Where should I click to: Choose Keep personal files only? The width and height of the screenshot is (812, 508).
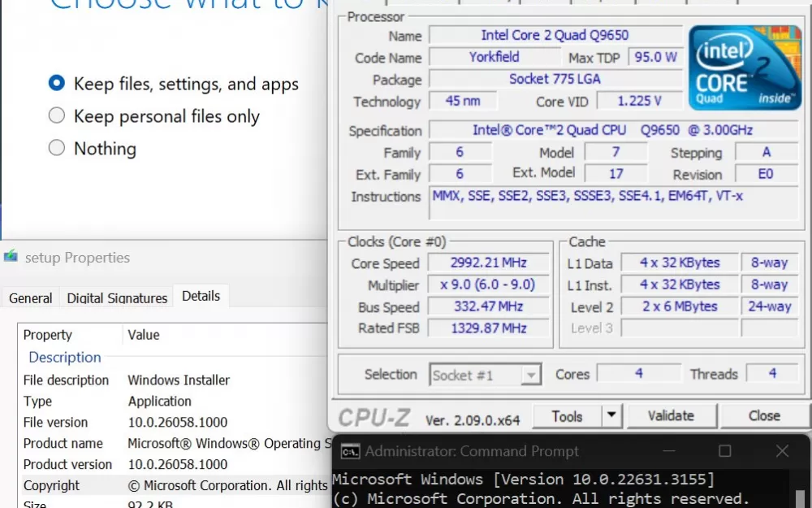[57, 115]
